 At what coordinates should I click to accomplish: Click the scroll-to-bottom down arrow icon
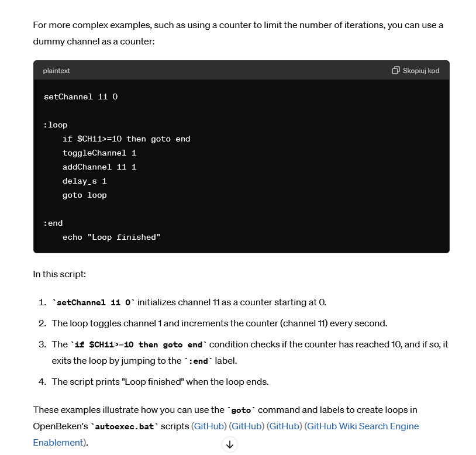230,444
